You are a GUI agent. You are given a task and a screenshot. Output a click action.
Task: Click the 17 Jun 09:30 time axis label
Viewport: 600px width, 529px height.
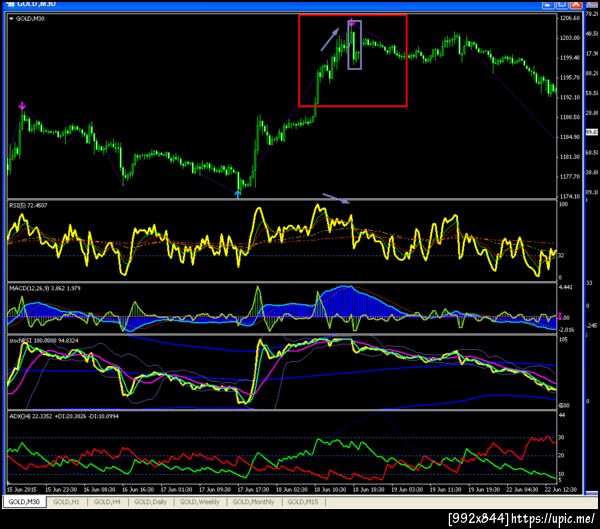[x=215, y=490]
